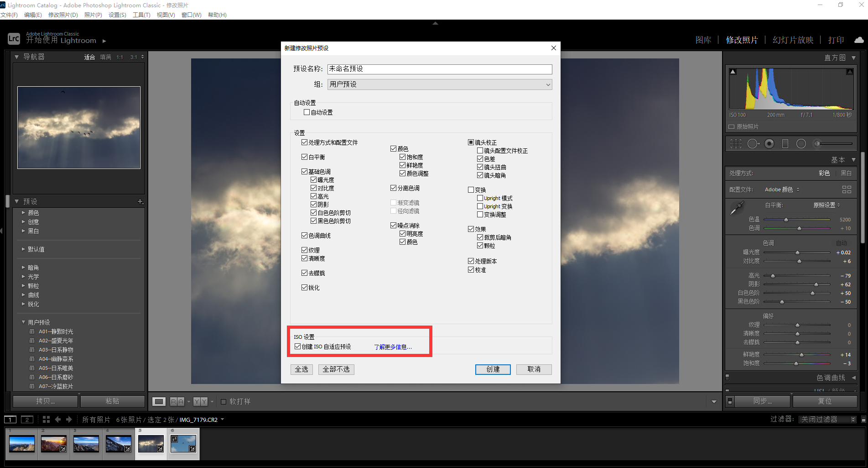868x468 pixels.
Task: Toggle the sync auto-sync switch icon
Action: pos(730,401)
